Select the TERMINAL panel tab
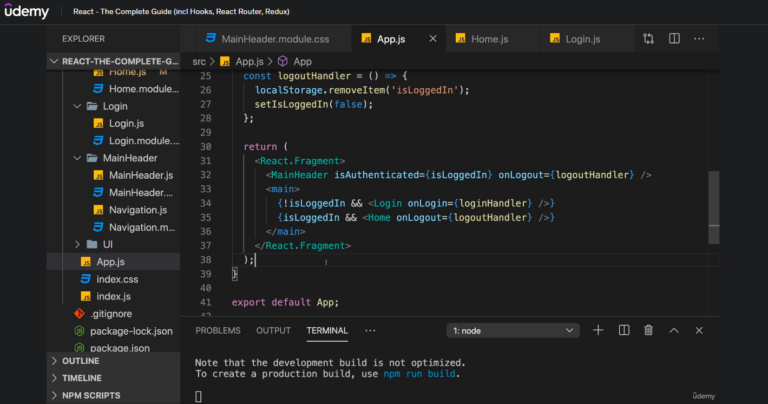 click(x=327, y=331)
